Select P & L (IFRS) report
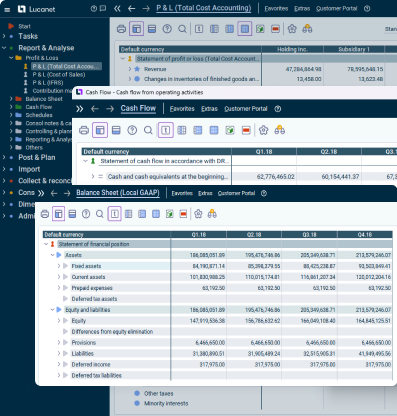 48,83
